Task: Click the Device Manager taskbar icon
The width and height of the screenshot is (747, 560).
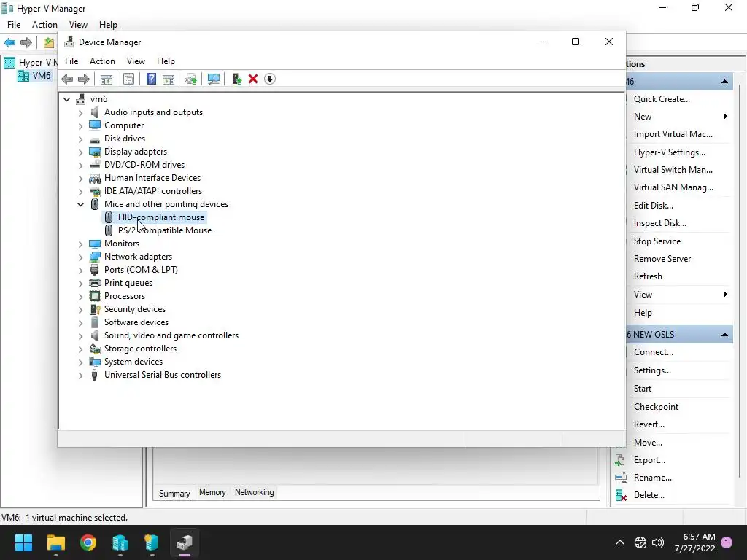Action: click(x=185, y=542)
